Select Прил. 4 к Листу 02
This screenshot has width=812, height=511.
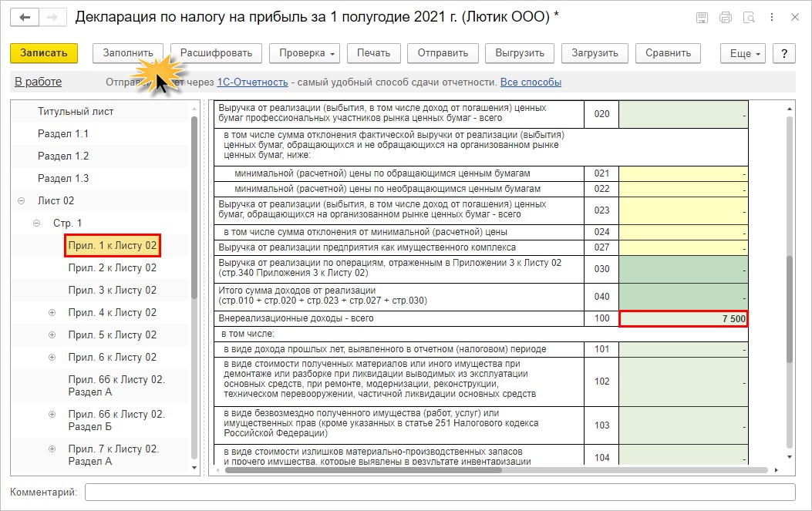[x=113, y=312]
